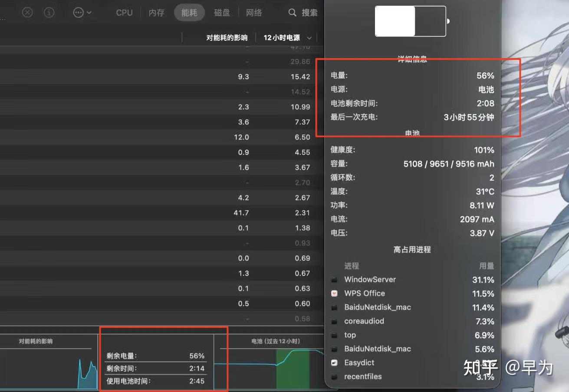The width and height of the screenshot is (569, 392).
Task: Click the WPS Office app icon
Action: pyautogui.click(x=334, y=294)
